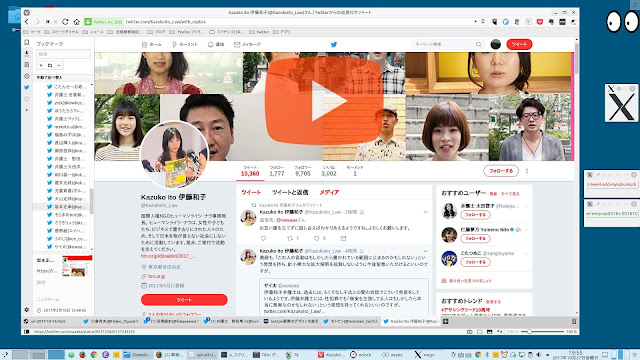Play the video overlay on the profile banner

click(x=324, y=101)
